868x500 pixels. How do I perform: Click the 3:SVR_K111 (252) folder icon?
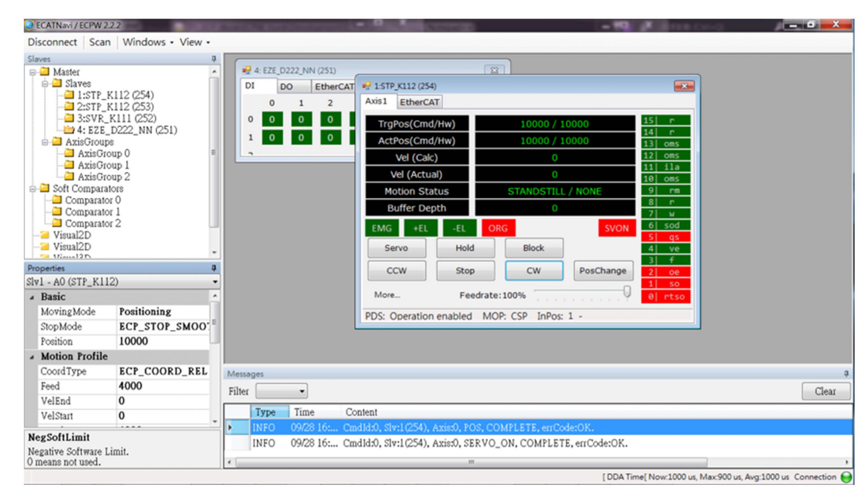coord(69,118)
